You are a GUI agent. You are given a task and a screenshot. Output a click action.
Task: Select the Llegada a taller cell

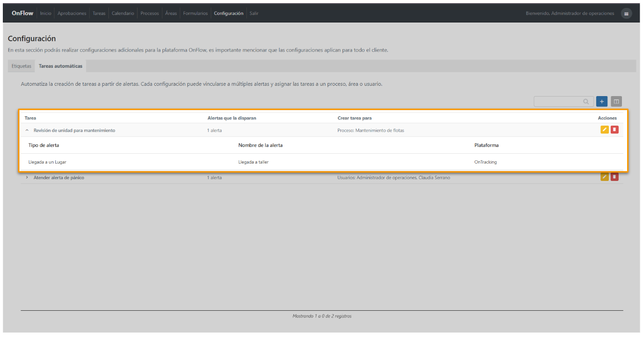click(x=253, y=162)
